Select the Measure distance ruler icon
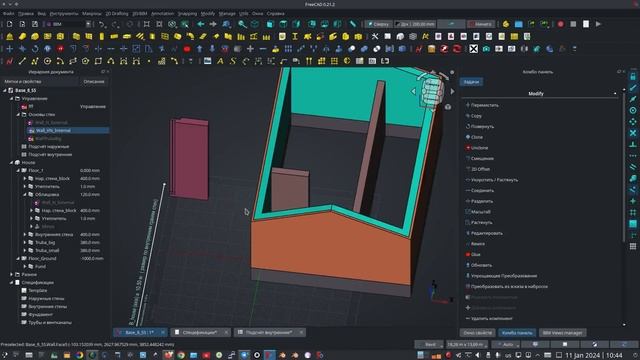 click(353, 24)
